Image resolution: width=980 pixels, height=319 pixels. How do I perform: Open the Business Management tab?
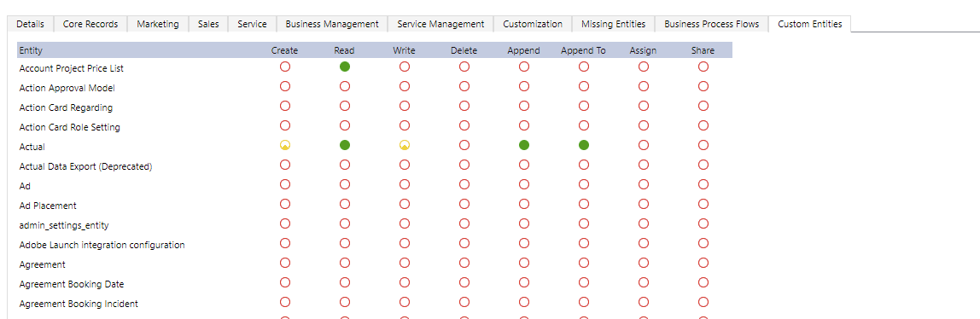(x=332, y=24)
